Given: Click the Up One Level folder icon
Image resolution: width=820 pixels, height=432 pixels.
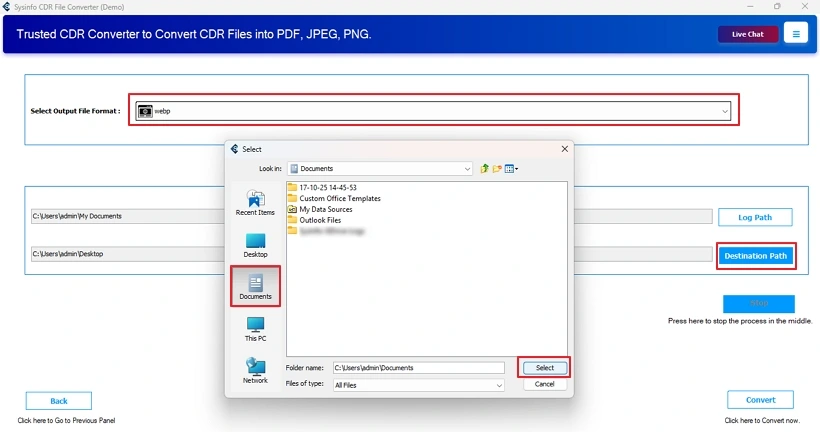Looking at the screenshot, I should 484,168.
